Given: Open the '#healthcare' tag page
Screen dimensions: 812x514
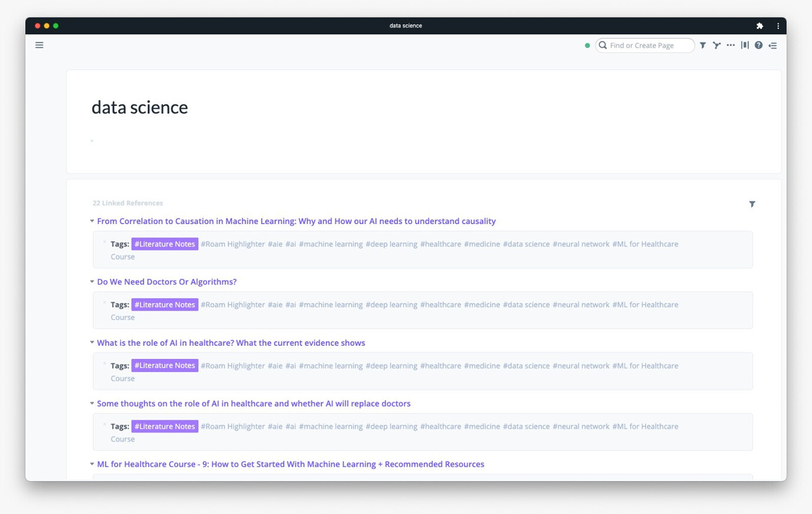Looking at the screenshot, I should coord(441,243).
